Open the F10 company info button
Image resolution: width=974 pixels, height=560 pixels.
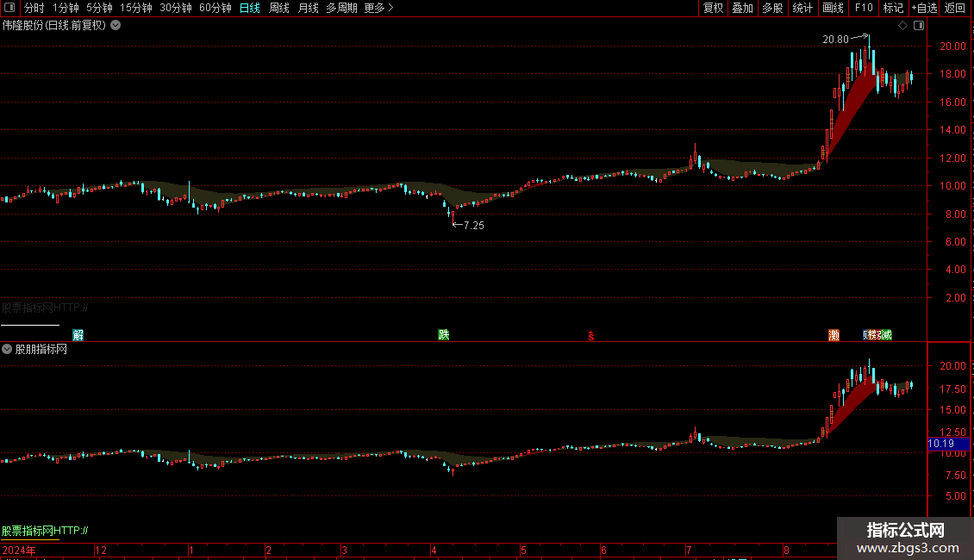(864, 8)
